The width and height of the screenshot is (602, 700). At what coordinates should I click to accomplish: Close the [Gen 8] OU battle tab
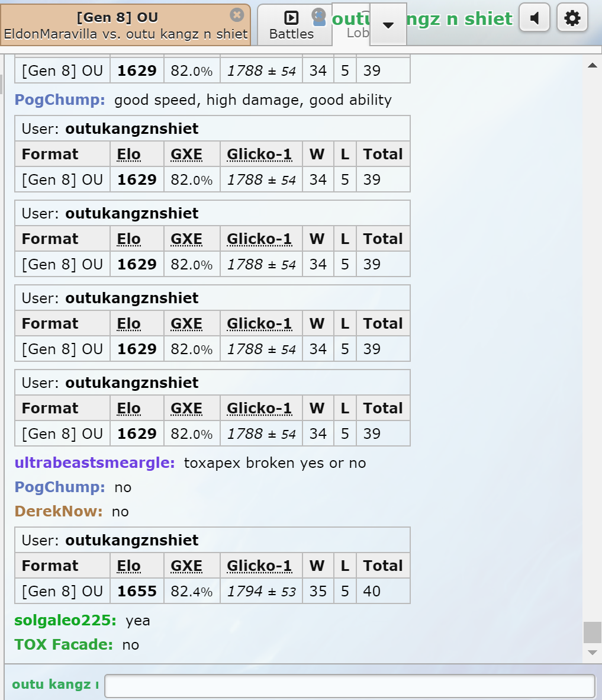[237, 15]
